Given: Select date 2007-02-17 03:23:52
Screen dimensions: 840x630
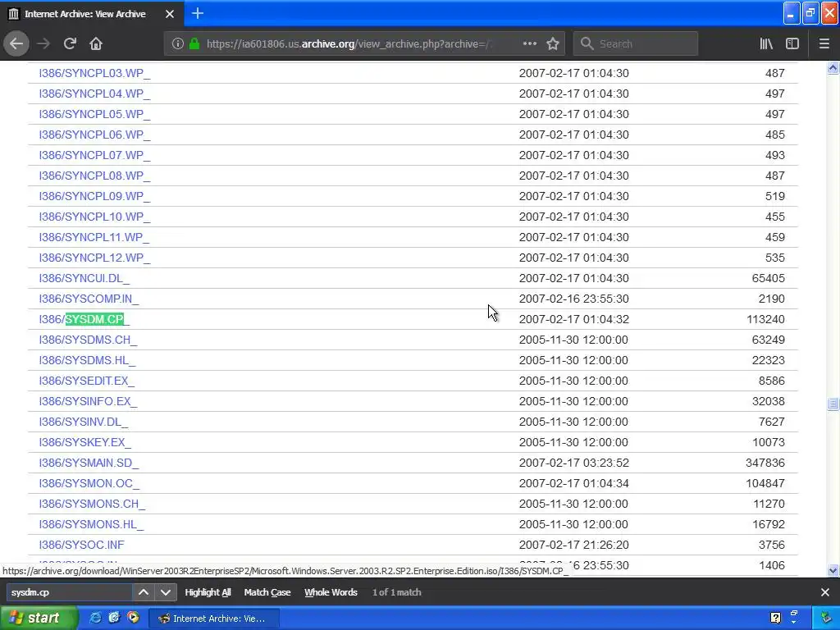Looking at the screenshot, I should click(573, 463).
